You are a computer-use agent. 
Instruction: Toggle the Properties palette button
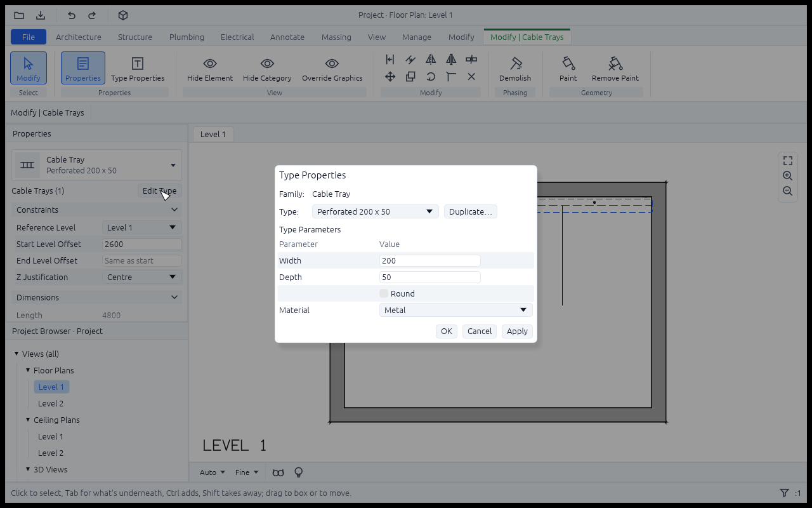[83, 69]
